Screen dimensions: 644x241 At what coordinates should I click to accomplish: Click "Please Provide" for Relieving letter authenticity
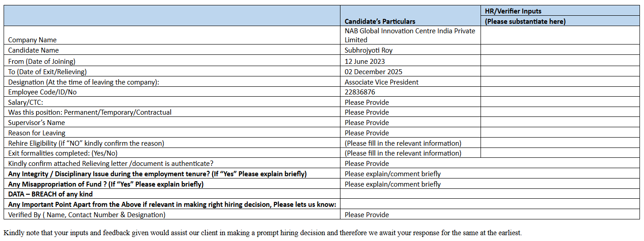pos(367,163)
